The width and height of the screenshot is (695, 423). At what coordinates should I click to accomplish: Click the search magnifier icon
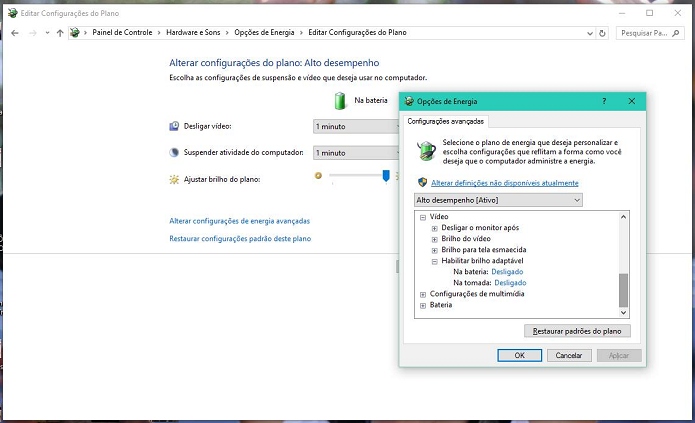click(675, 33)
